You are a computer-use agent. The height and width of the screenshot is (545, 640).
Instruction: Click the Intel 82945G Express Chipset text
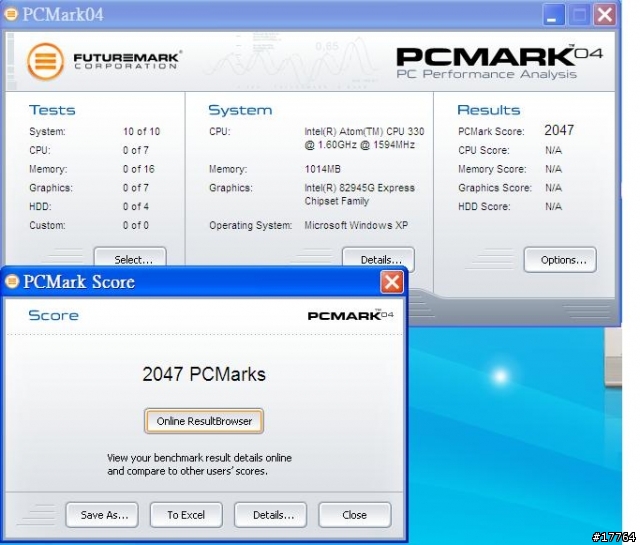coord(359,194)
